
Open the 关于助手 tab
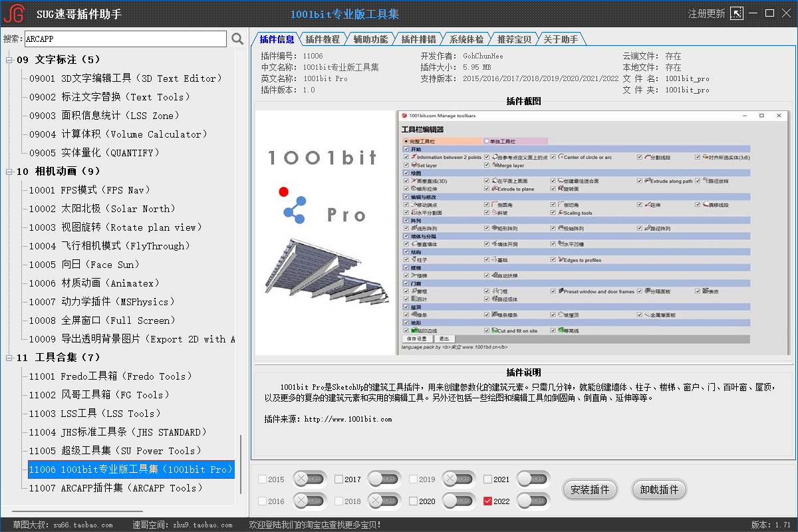pyautogui.click(x=561, y=39)
